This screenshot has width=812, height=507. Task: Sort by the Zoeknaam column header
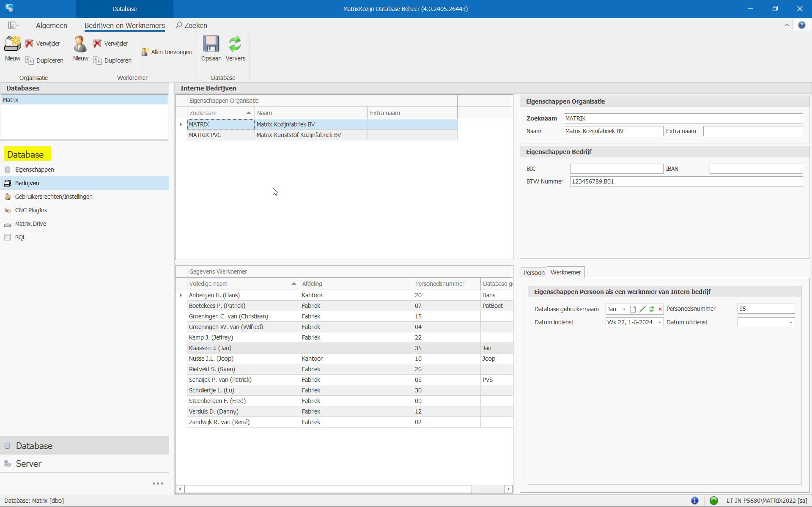pos(221,113)
